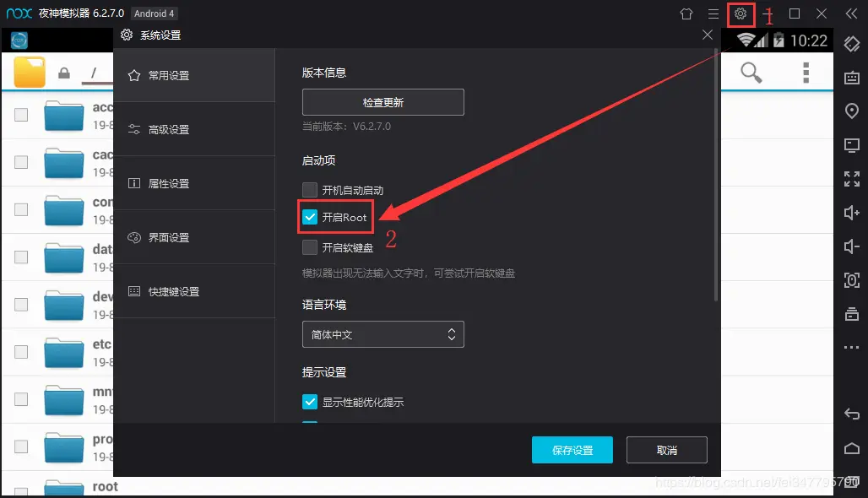The width and height of the screenshot is (868, 498).
Task: Enable 开机自动启动 checkbox
Action: (x=310, y=189)
